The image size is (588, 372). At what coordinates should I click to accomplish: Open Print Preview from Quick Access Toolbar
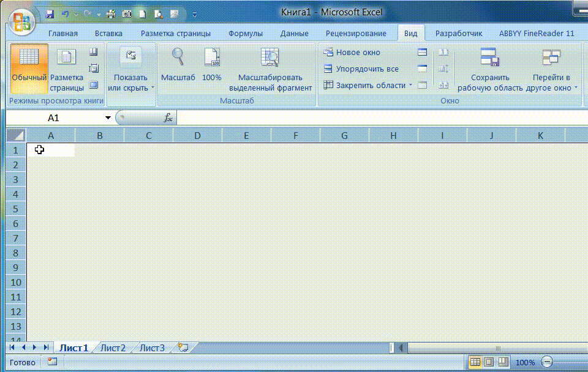click(159, 14)
